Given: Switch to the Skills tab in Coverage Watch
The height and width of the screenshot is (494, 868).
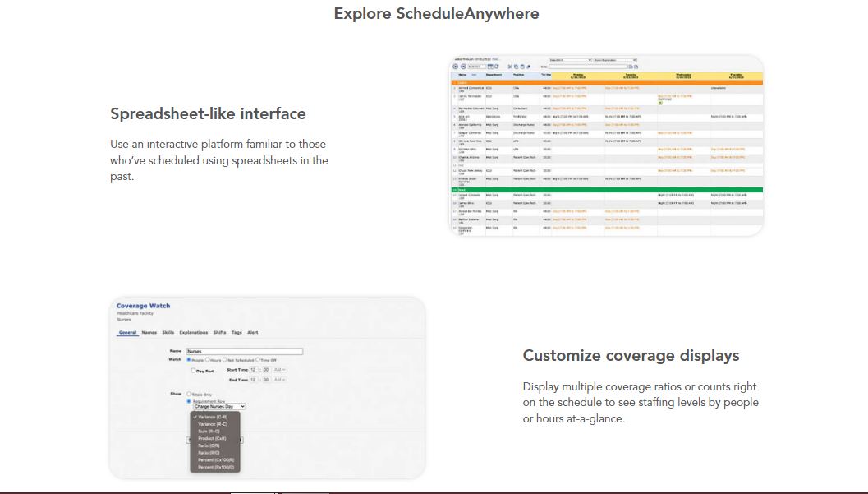Looking at the screenshot, I should [168, 333].
